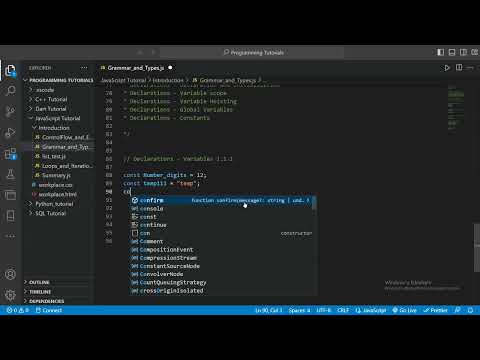The width and height of the screenshot is (480, 360).
Task: Open the notifications bell in status bar
Action: [470, 310]
